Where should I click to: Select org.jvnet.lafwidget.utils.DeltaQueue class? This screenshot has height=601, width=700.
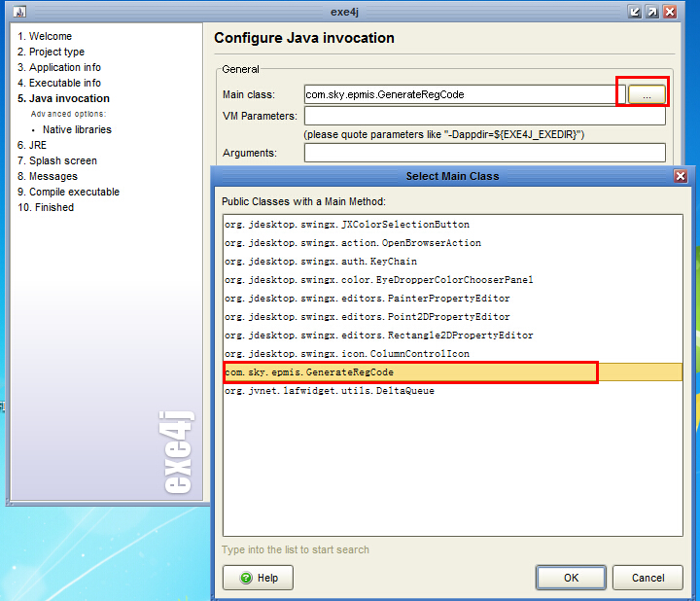point(329,391)
